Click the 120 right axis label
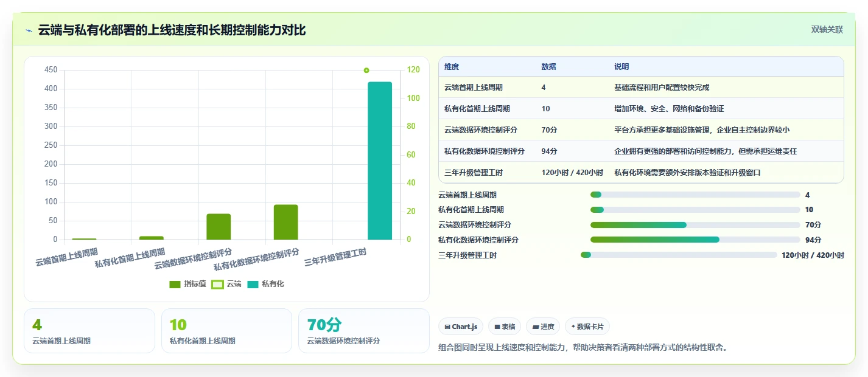The height and width of the screenshot is (377, 868). click(x=413, y=70)
